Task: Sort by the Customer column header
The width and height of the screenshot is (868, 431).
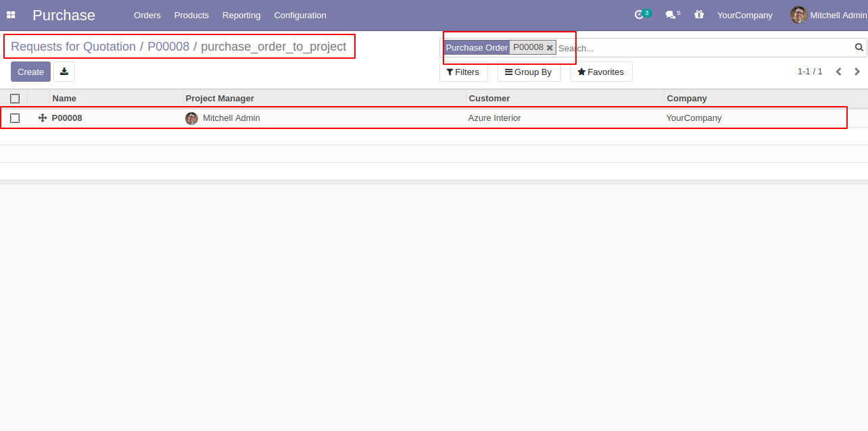Action: pyautogui.click(x=565, y=99)
